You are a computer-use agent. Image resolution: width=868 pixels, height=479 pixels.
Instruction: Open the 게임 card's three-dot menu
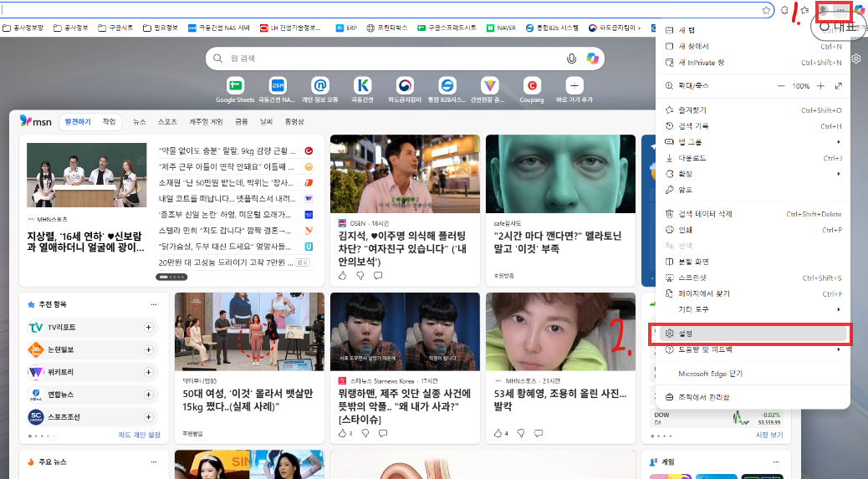[776, 461]
